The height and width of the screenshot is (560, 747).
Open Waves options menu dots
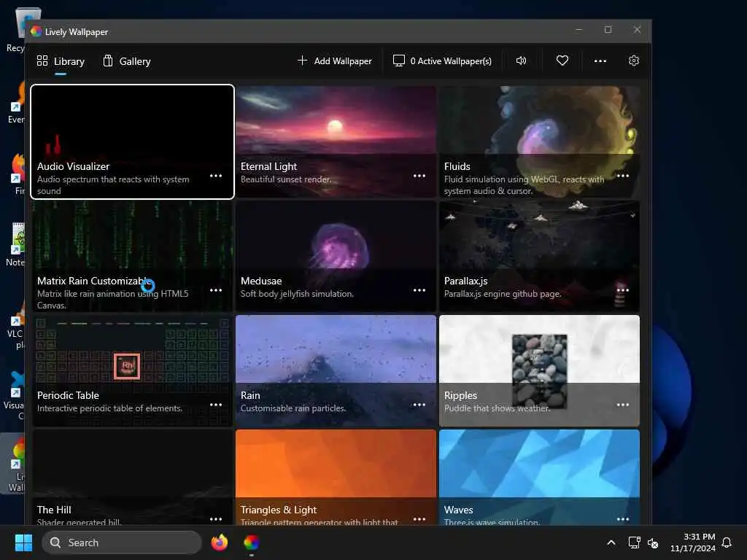point(623,519)
